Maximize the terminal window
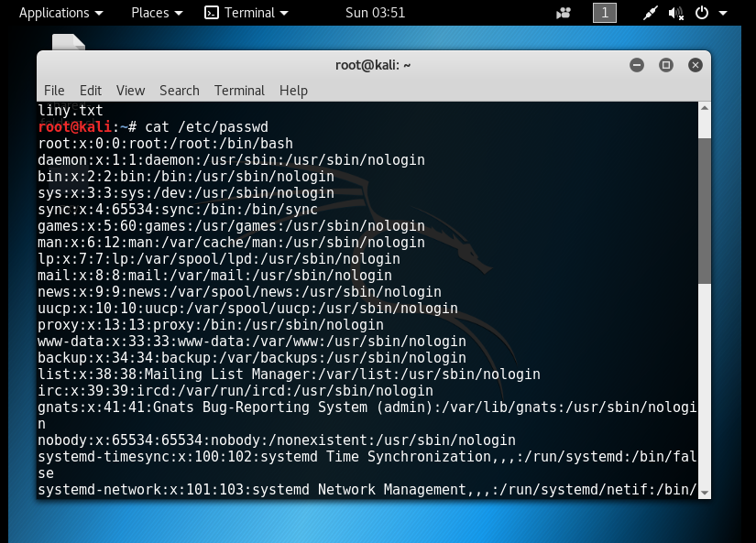This screenshot has width=756, height=543. point(666,65)
